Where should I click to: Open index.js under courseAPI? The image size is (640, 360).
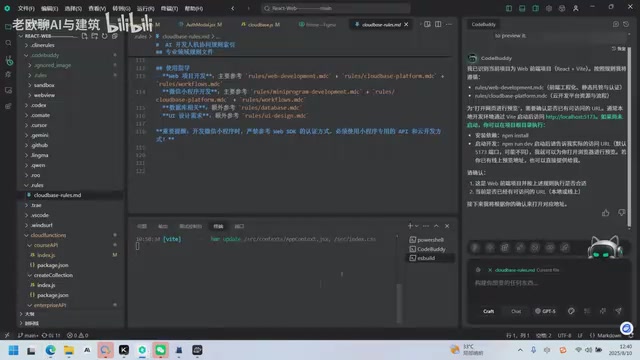coord(46,255)
